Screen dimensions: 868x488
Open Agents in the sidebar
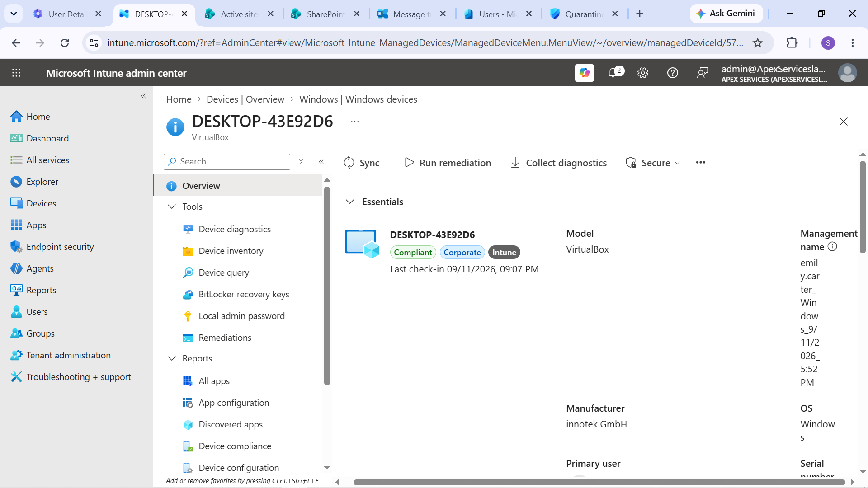click(x=40, y=268)
